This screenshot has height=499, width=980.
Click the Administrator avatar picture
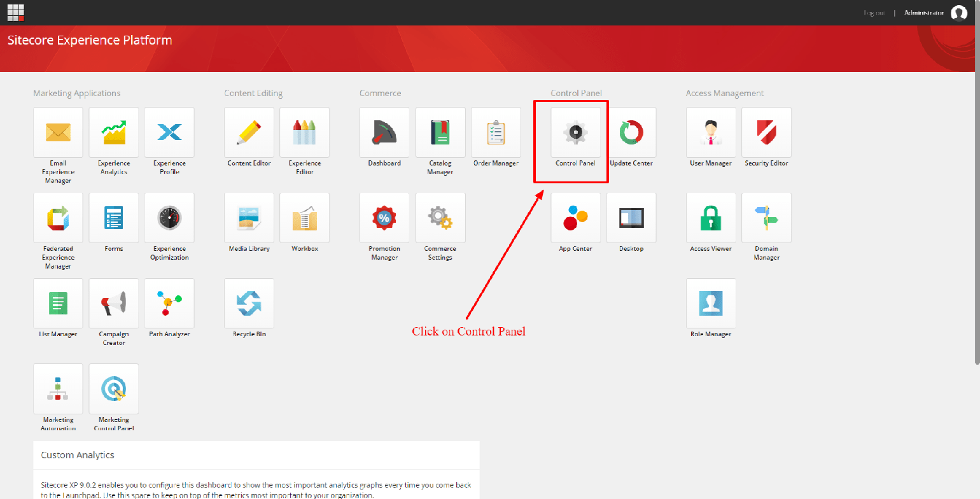click(959, 13)
